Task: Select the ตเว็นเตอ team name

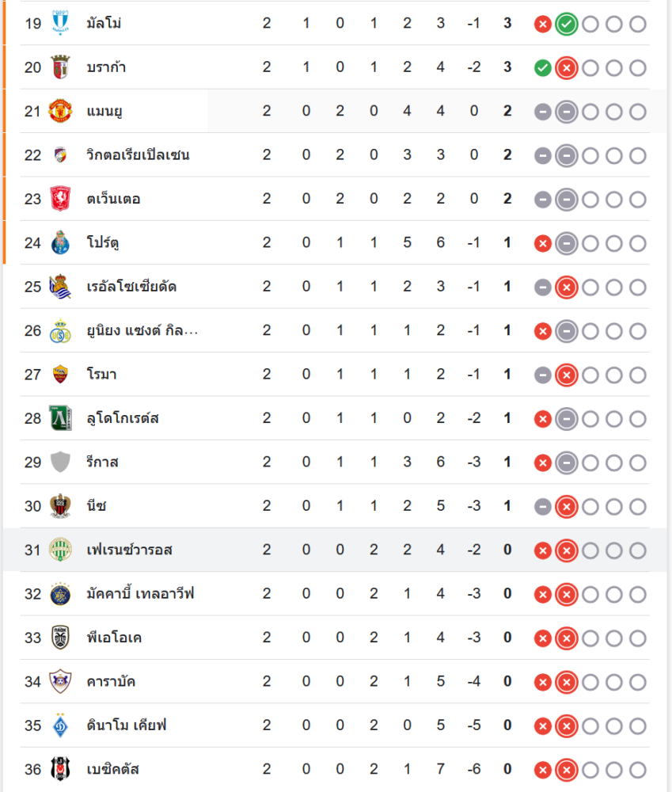Action: (x=113, y=199)
